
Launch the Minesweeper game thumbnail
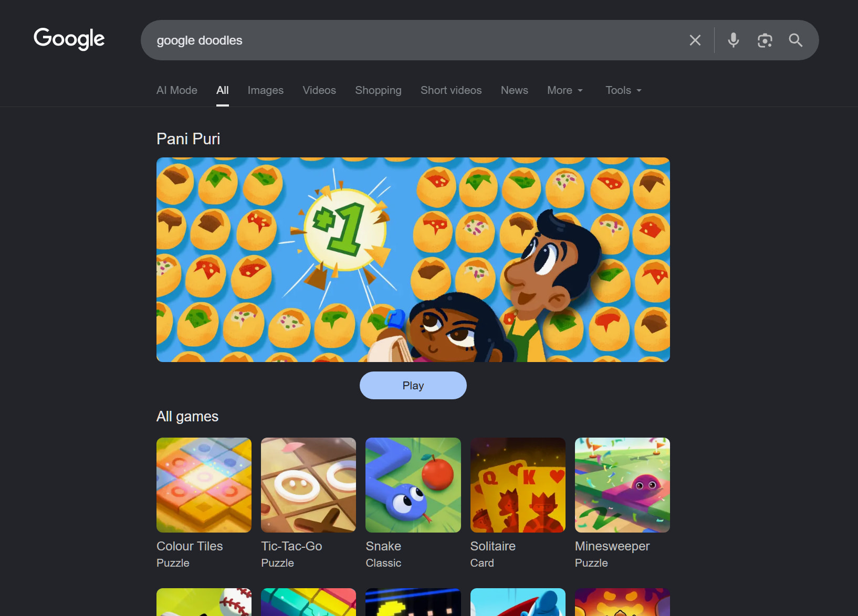coord(622,485)
